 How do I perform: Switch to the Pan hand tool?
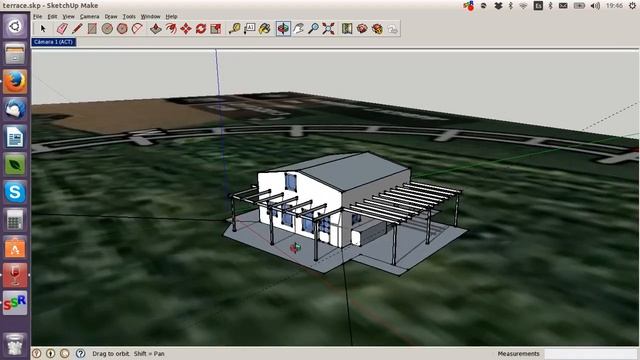(x=299, y=29)
